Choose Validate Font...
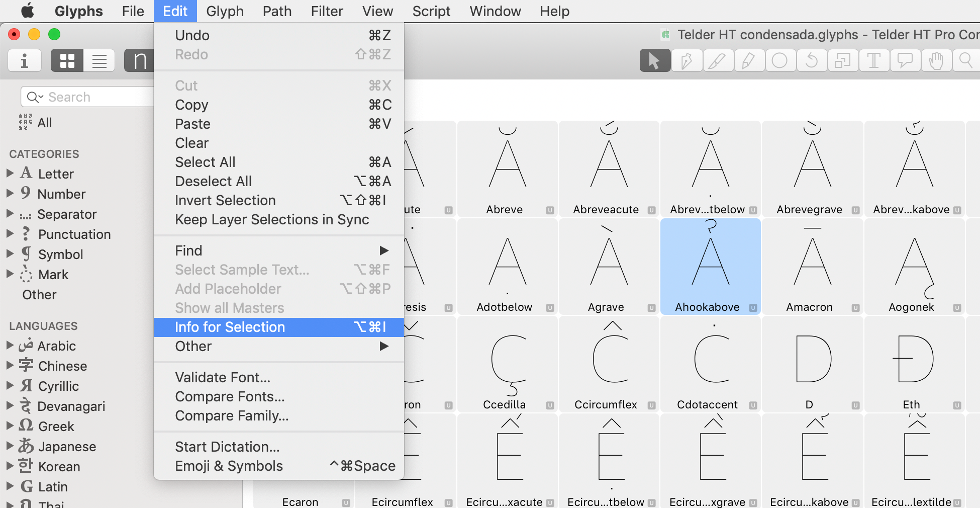This screenshot has width=980, height=508. tap(279, 377)
